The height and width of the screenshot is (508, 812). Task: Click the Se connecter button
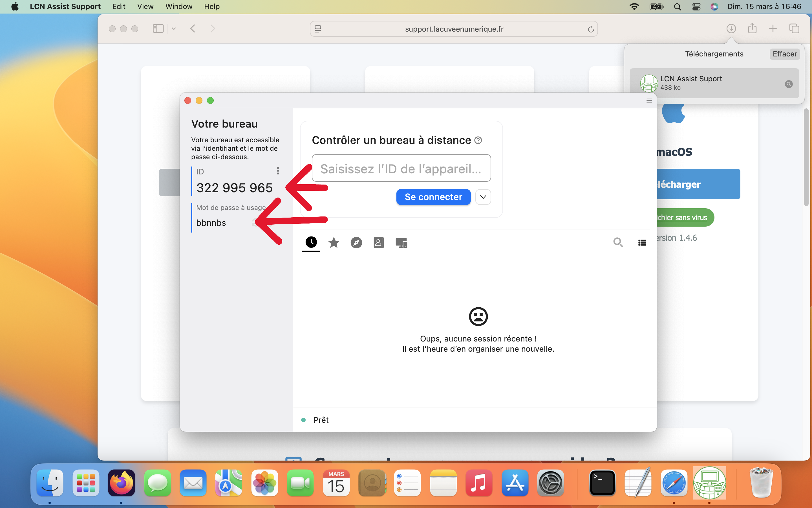click(x=433, y=197)
